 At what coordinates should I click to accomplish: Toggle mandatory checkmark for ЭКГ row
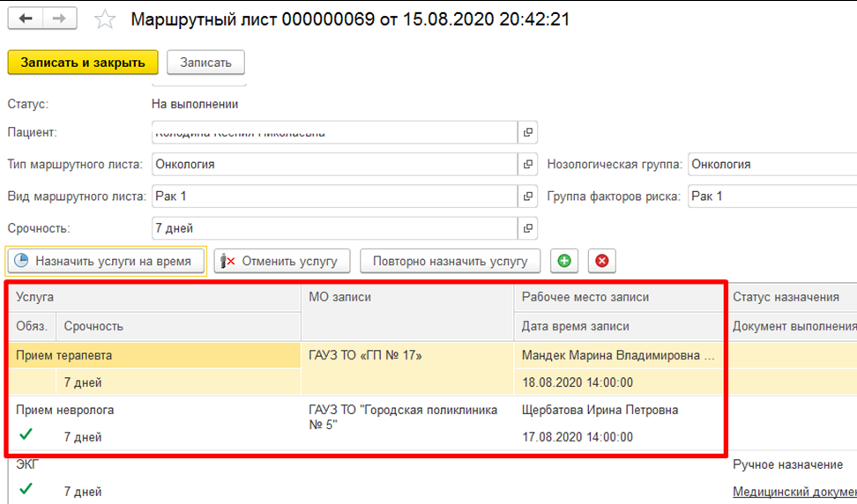(26, 488)
